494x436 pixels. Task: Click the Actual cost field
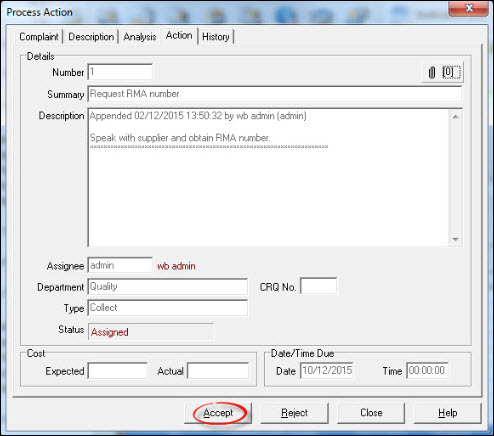pos(218,371)
